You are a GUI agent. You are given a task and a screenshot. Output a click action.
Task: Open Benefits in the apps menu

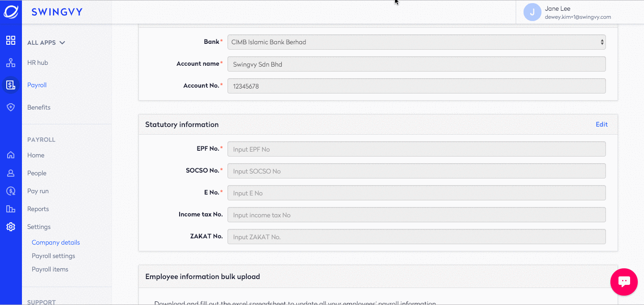click(x=39, y=107)
